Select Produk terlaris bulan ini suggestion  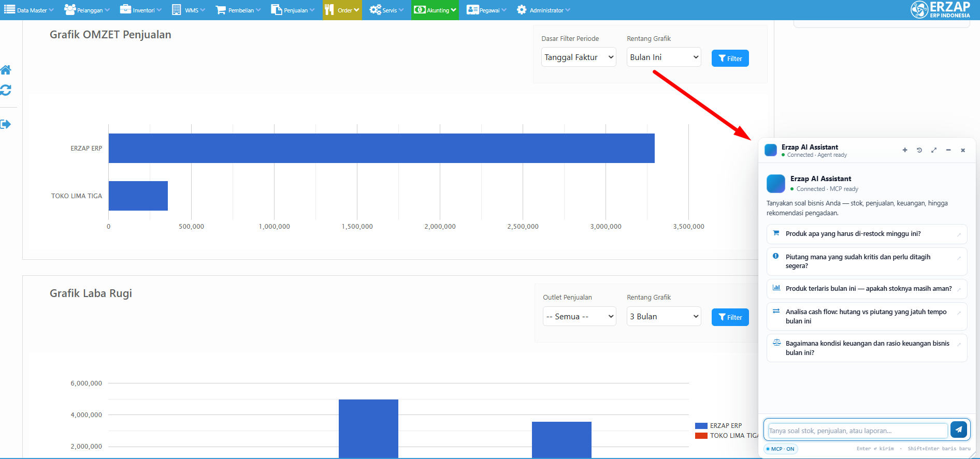pyautogui.click(x=867, y=289)
